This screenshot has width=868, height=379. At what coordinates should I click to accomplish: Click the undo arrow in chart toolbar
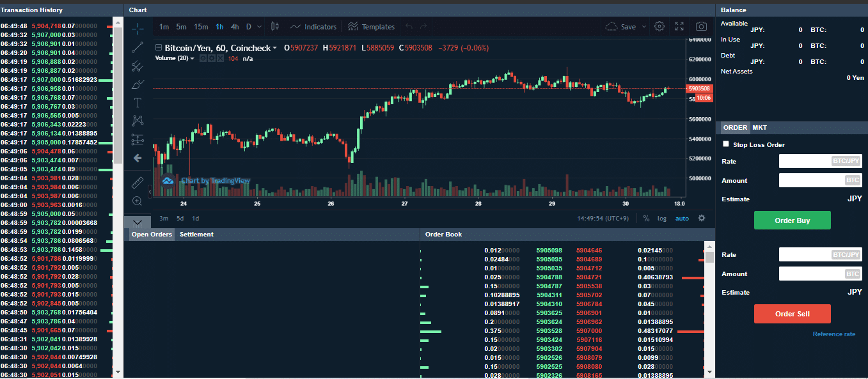[x=409, y=27]
